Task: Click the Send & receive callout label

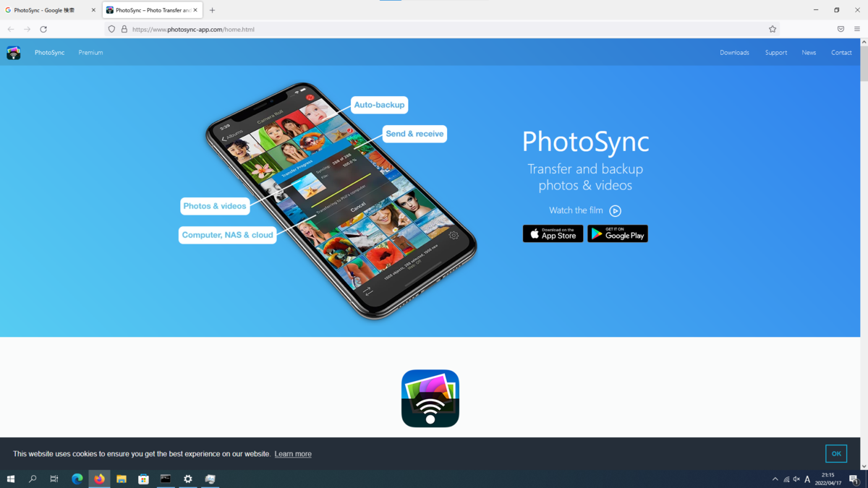Action: pyautogui.click(x=414, y=134)
